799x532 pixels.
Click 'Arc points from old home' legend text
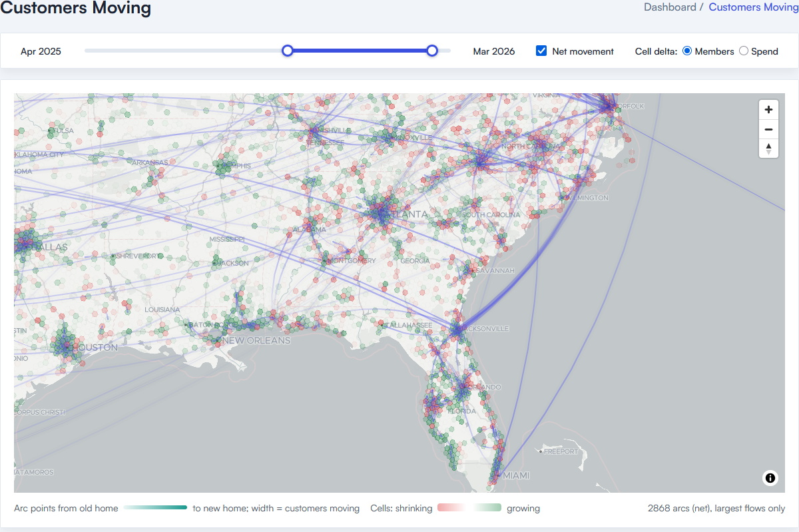coord(66,508)
